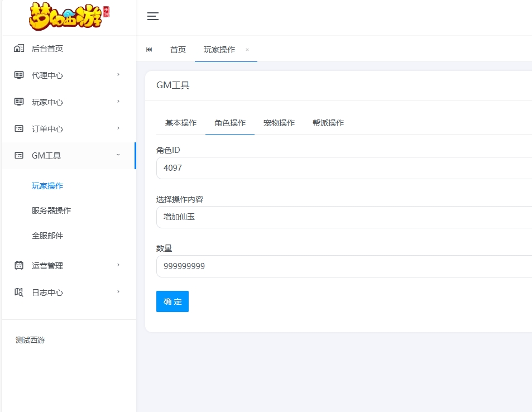Collapse the GM工具 chevron
The width and height of the screenshot is (532, 412).
[x=118, y=155]
